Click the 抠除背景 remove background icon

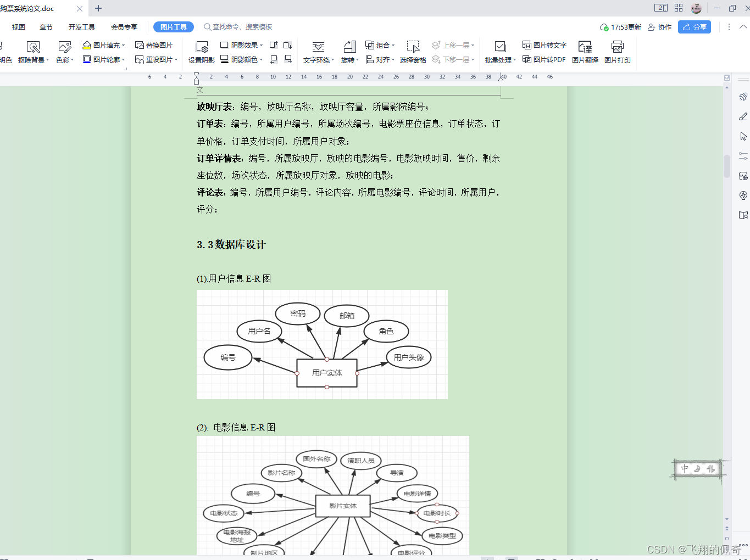(34, 47)
